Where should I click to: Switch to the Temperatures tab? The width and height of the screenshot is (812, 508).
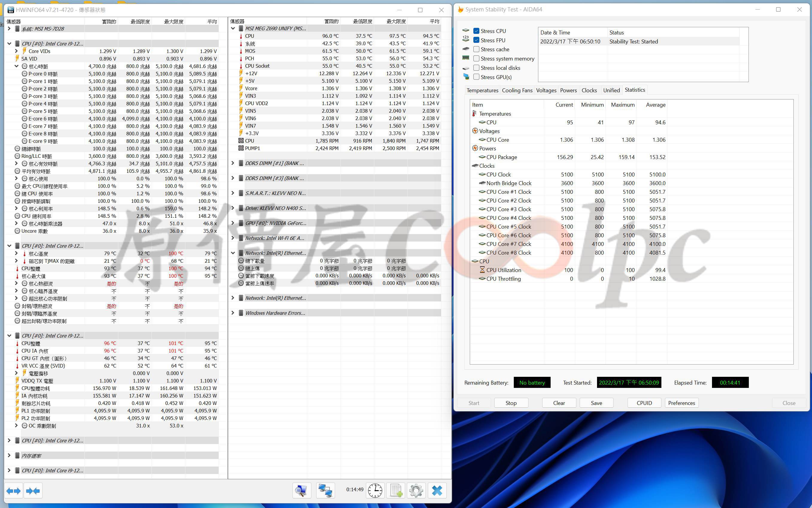[x=482, y=90]
